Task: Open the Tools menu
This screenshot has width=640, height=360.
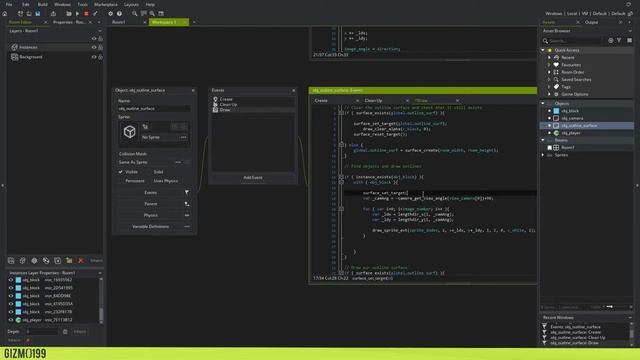Action: point(82,4)
